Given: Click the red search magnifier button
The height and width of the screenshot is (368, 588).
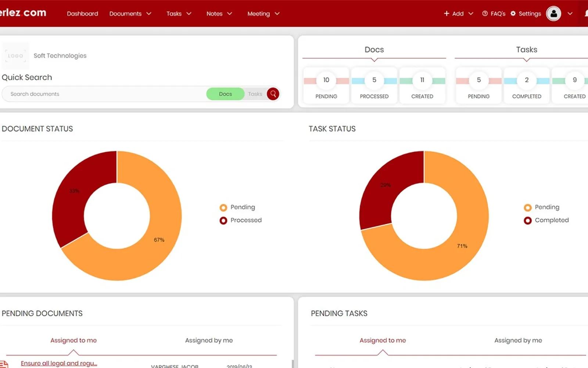Looking at the screenshot, I should coord(273,94).
